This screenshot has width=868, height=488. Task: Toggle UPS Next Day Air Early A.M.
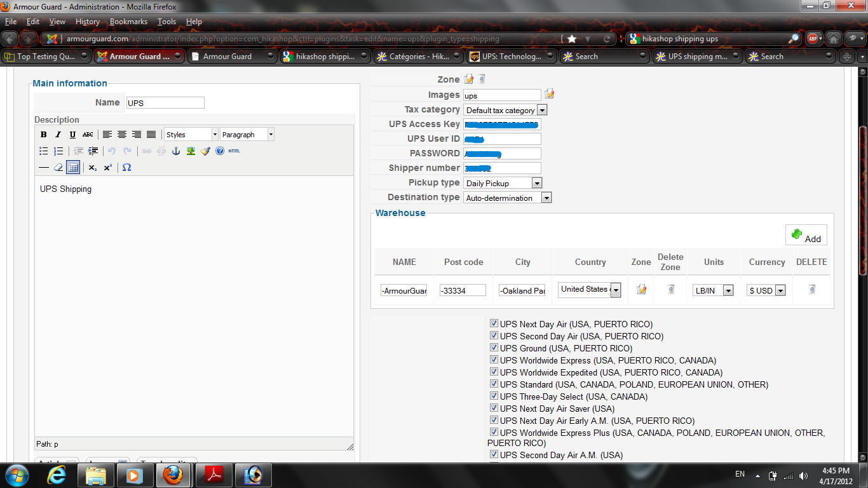coord(494,420)
